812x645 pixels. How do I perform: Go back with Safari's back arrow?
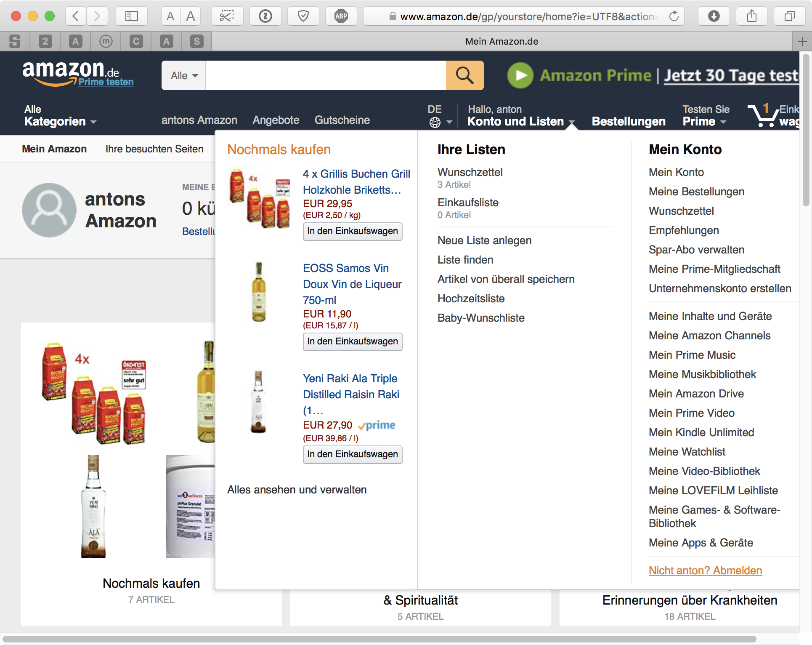pos(76,16)
